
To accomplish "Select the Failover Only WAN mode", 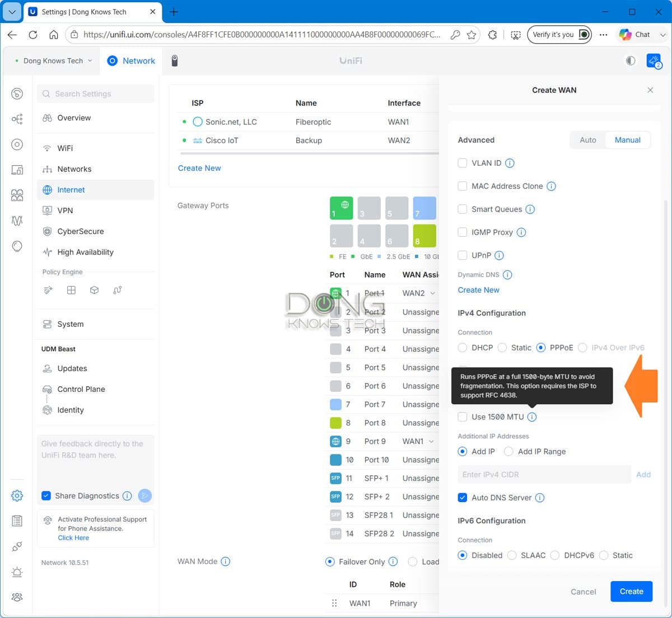I will 330,561.
